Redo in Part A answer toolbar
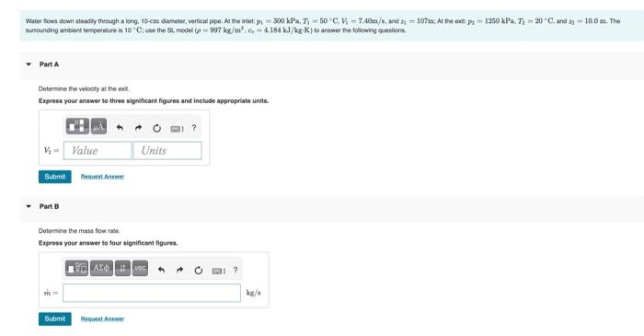Image resolution: width=644 pixels, height=336 pixels. [x=138, y=128]
